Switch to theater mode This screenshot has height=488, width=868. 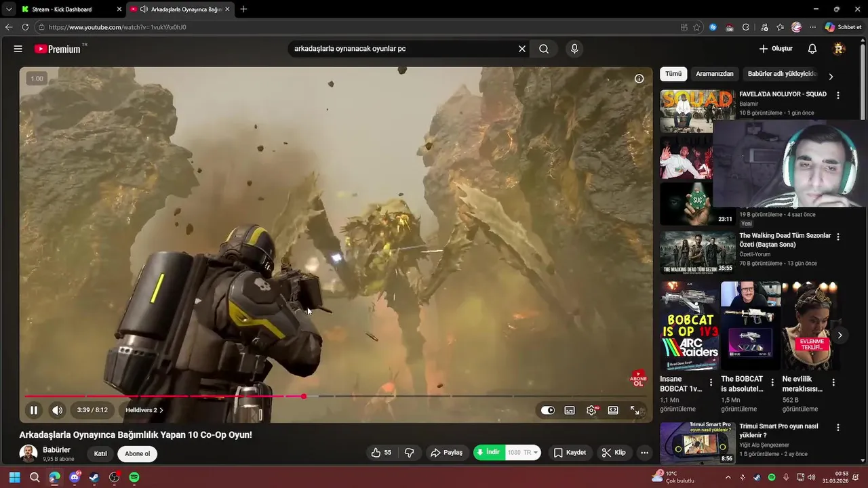(x=613, y=410)
